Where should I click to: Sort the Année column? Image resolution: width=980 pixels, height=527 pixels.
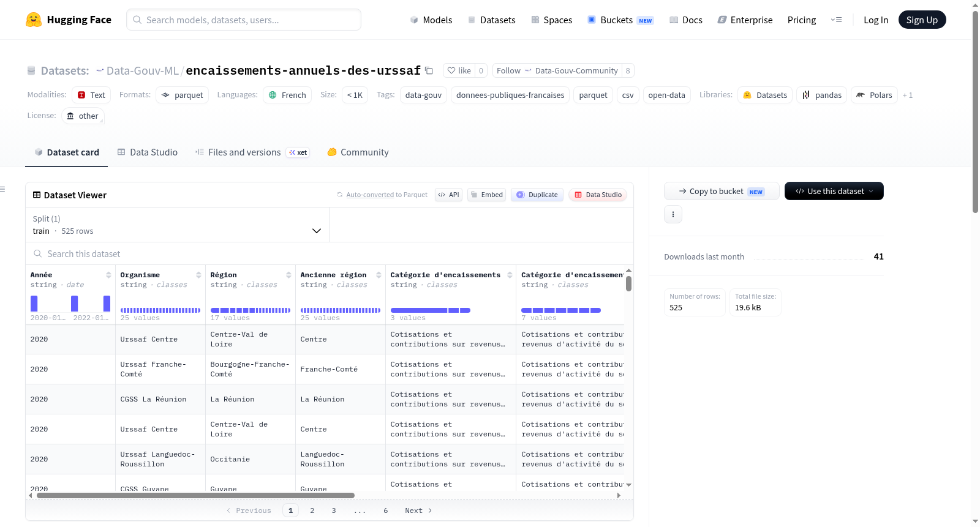pyautogui.click(x=108, y=275)
